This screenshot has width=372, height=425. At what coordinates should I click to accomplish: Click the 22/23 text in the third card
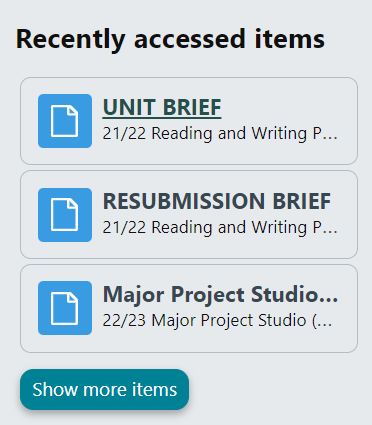click(124, 320)
